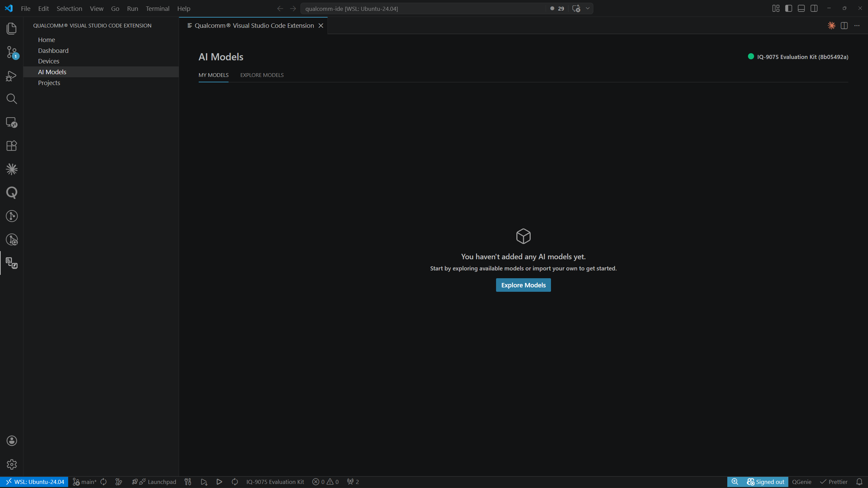Viewport: 868px width, 488px height.
Task: Click the refresh icon before IQ-9075 Evaluation Kit
Action: click(x=235, y=482)
